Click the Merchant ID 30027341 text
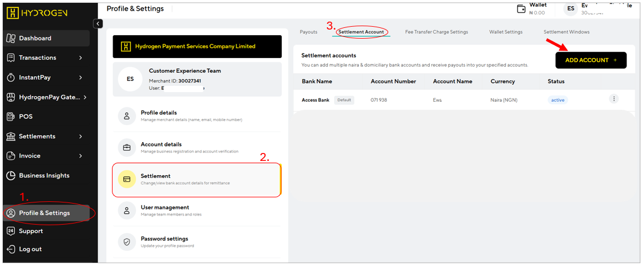 pyautogui.click(x=175, y=81)
